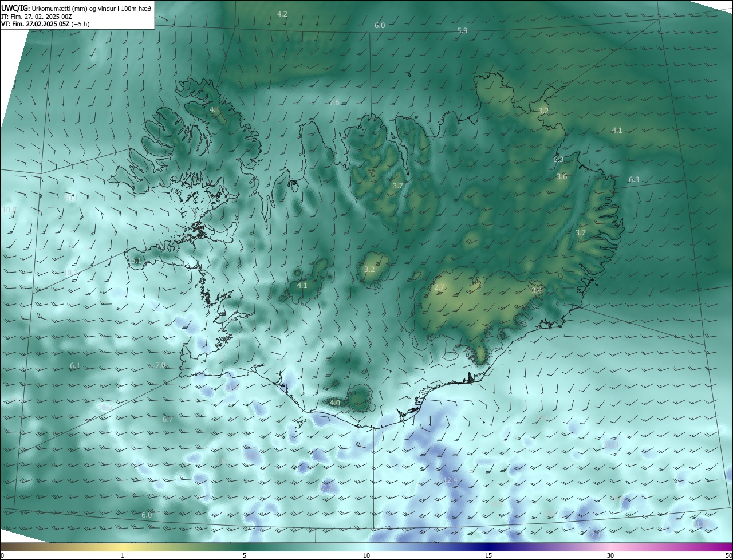Click the 3.4 value east of Vatnajökull
Screen dimensions: 733x560
click(537, 291)
